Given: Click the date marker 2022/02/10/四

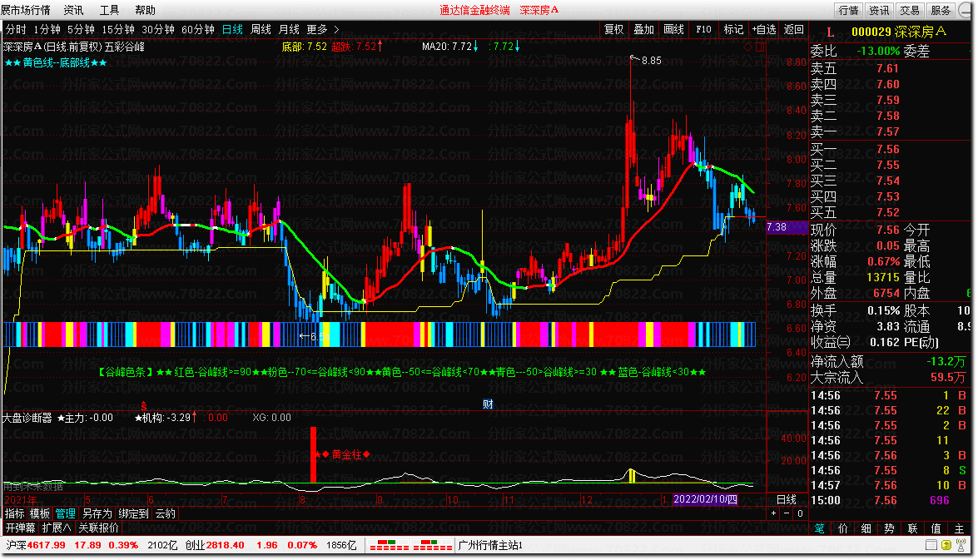Looking at the screenshot, I should point(706,499).
